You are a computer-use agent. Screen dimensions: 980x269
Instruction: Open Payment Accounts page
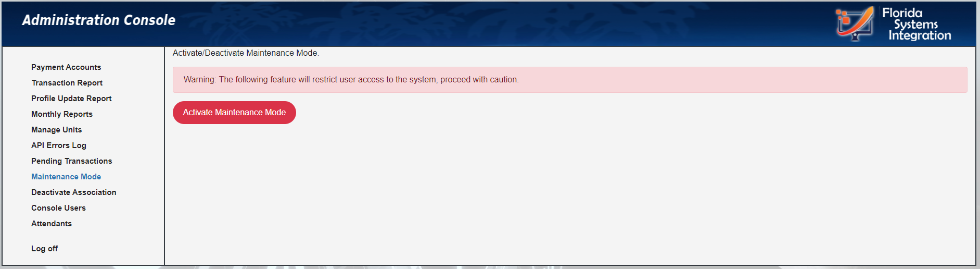[66, 67]
